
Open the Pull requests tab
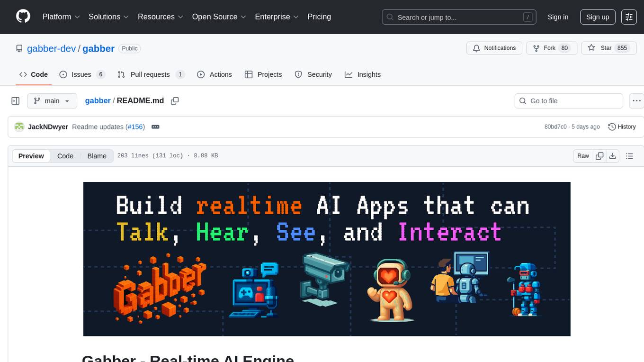tap(151, 74)
